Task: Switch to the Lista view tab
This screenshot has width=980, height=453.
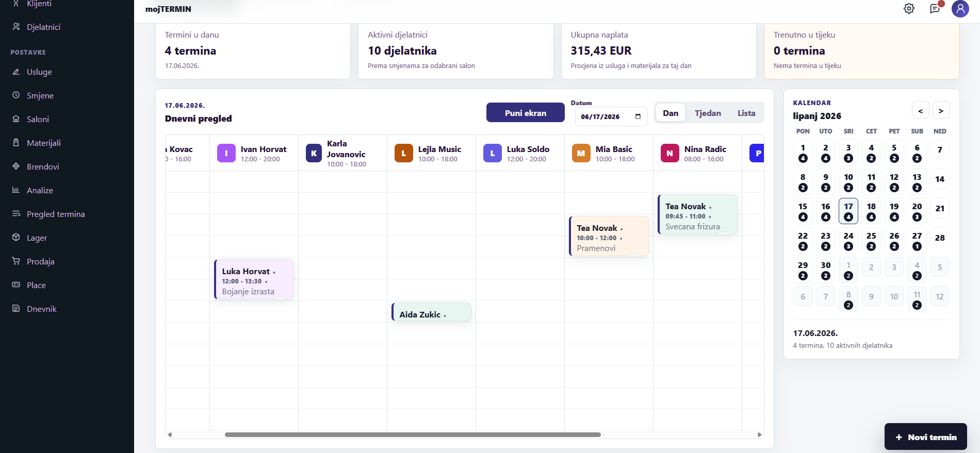Action: click(x=746, y=113)
